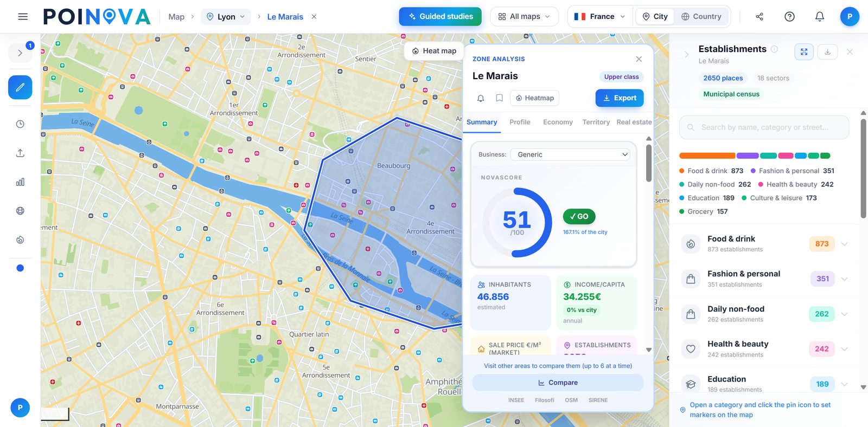
Task: Select the pencil draw tool in sidebar
Action: click(20, 87)
